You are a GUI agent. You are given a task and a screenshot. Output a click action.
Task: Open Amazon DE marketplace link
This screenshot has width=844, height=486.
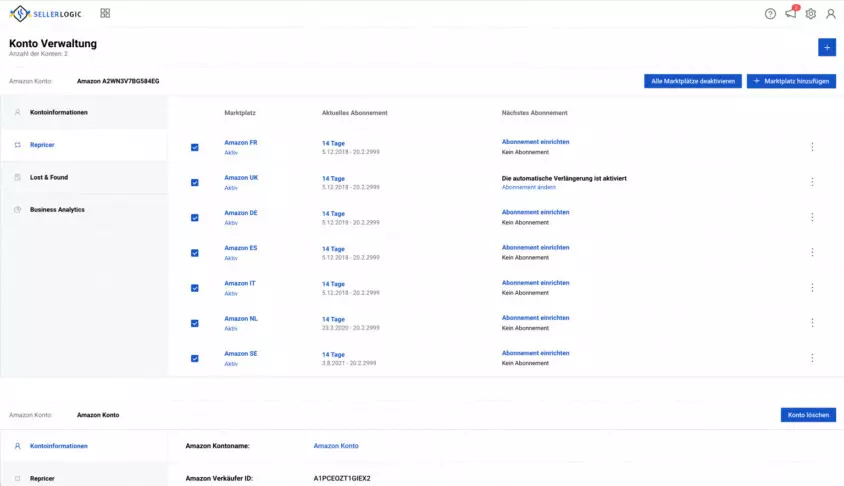click(241, 213)
